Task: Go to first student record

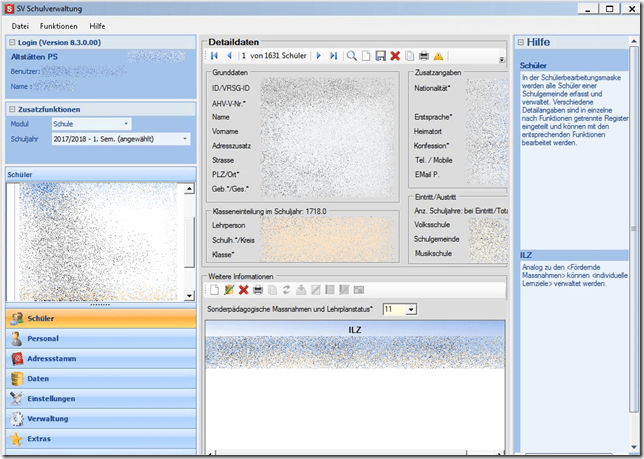Action: (214, 56)
